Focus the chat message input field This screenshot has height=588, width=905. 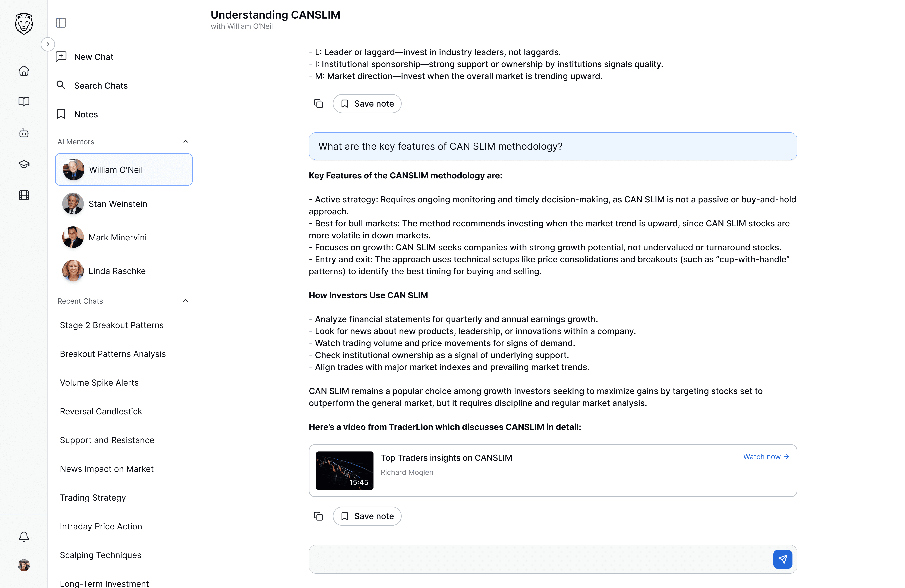coord(540,559)
